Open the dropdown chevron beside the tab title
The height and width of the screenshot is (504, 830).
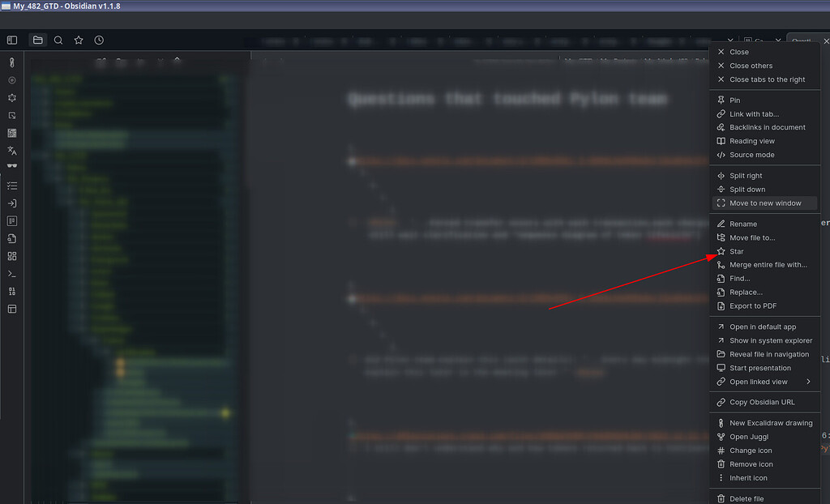[777, 38]
